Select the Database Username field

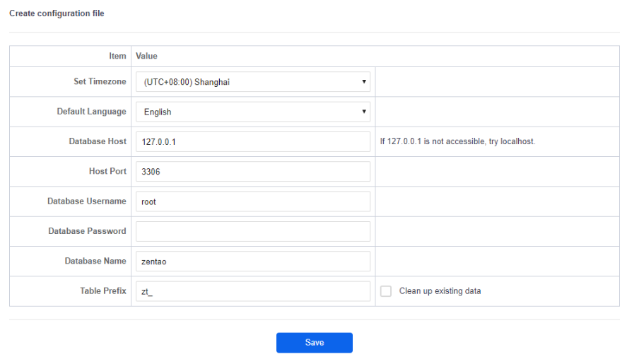click(252, 201)
